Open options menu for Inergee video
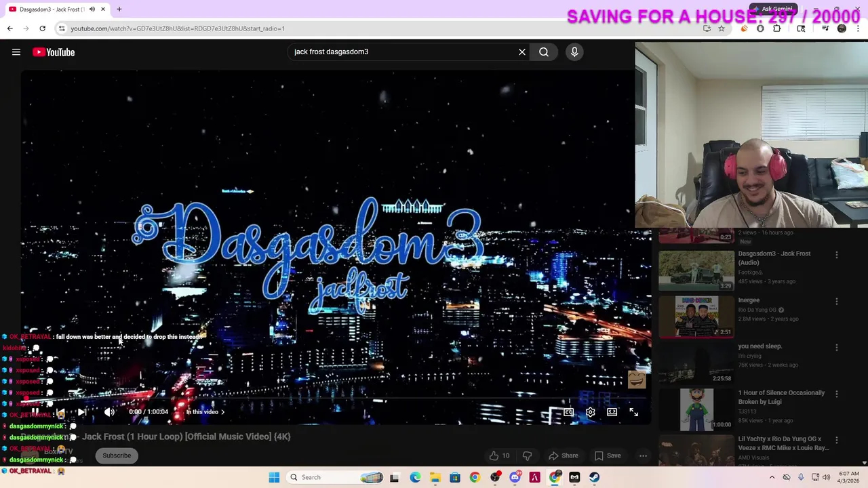Image resolution: width=868 pixels, height=488 pixels. click(837, 301)
